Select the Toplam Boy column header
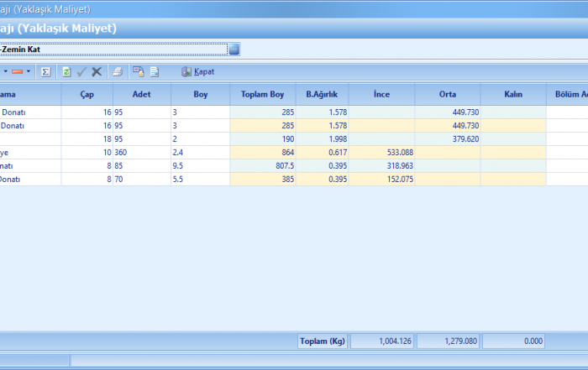The image size is (588, 370). tap(262, 94)
